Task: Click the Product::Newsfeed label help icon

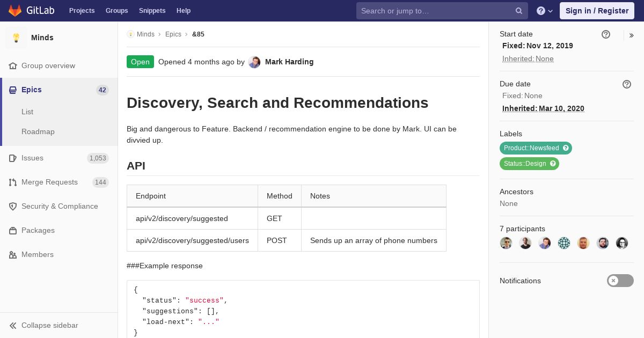Action: pyautogui.click(x=566, y=148)
